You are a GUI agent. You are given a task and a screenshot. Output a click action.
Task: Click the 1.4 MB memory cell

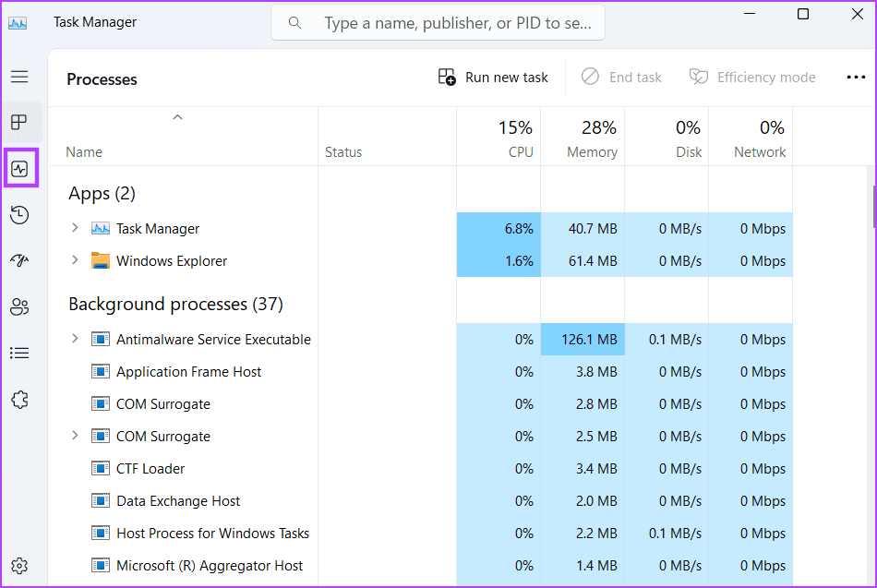583,566
